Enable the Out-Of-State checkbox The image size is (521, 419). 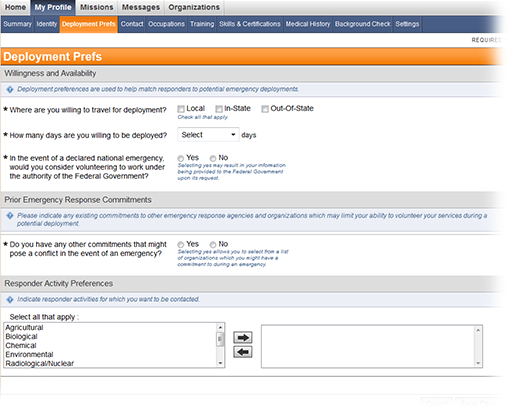265,109
